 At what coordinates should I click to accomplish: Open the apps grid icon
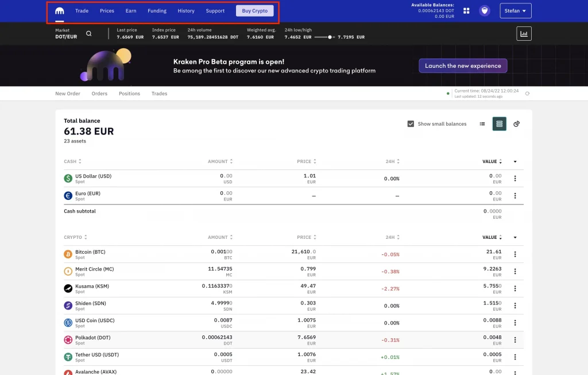coord(466,11)
